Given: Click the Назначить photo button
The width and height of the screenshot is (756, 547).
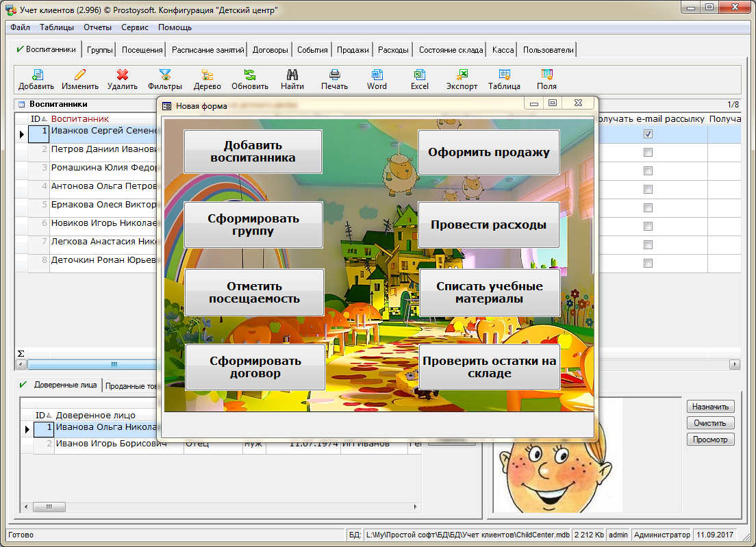Looking at the screenshot, I should [710, 406].
